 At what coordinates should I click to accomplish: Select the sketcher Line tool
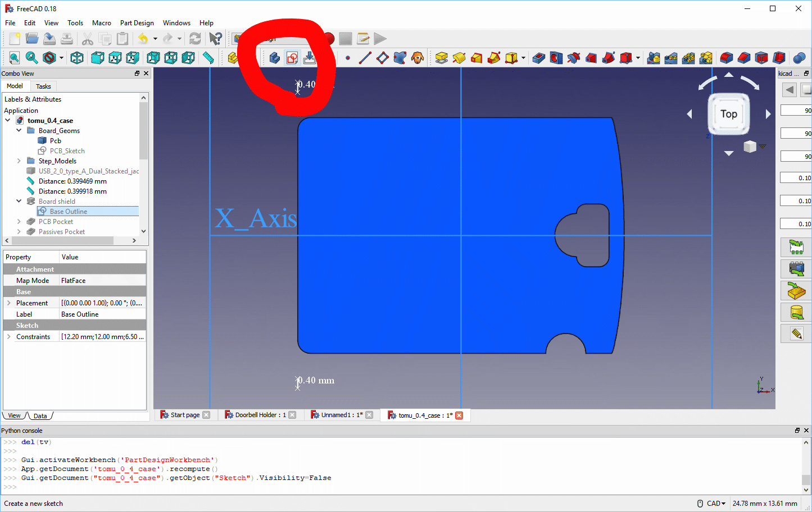365,58
